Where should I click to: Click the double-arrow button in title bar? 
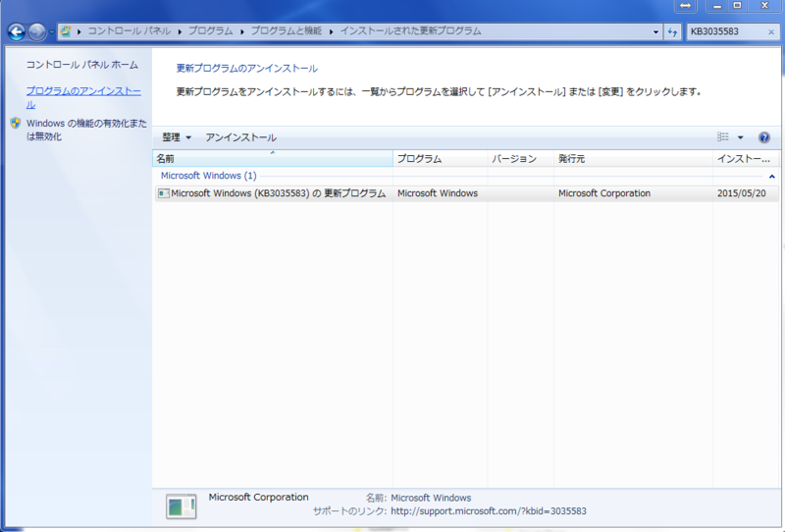tap(685, 6)
